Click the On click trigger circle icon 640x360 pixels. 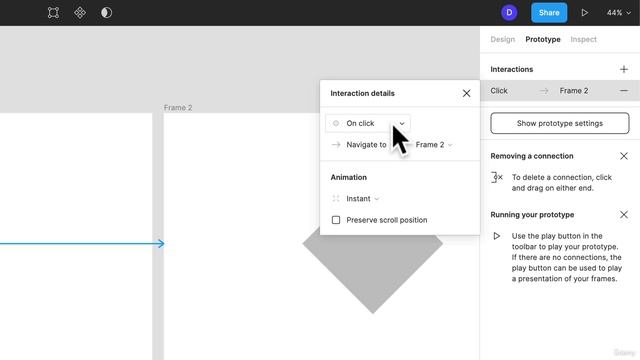336,123
